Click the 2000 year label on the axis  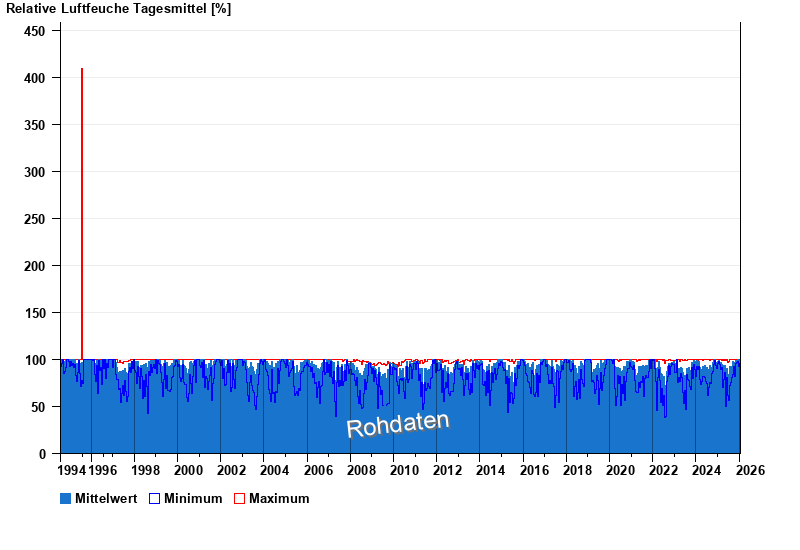(x=188, y=470)
